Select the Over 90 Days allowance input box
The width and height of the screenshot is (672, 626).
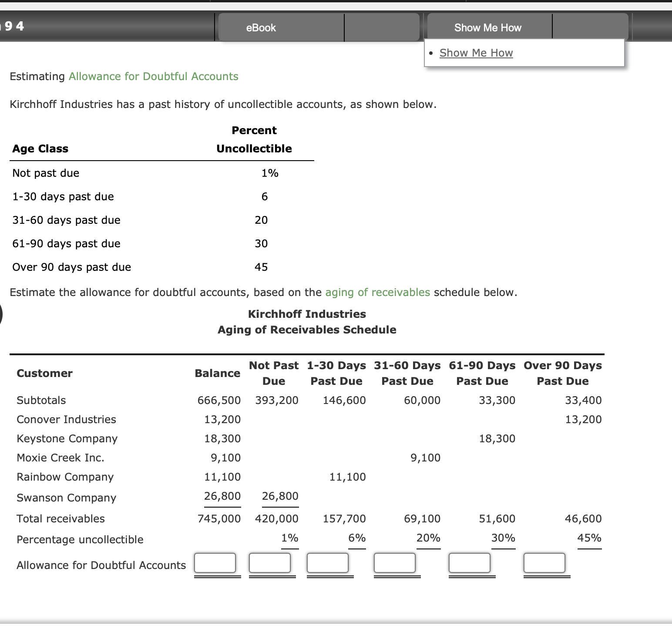pos(545,563)
